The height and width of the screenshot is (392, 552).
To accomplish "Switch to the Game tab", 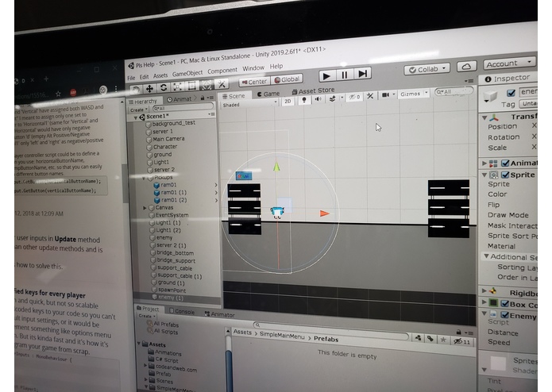I will tap(268, 94).
